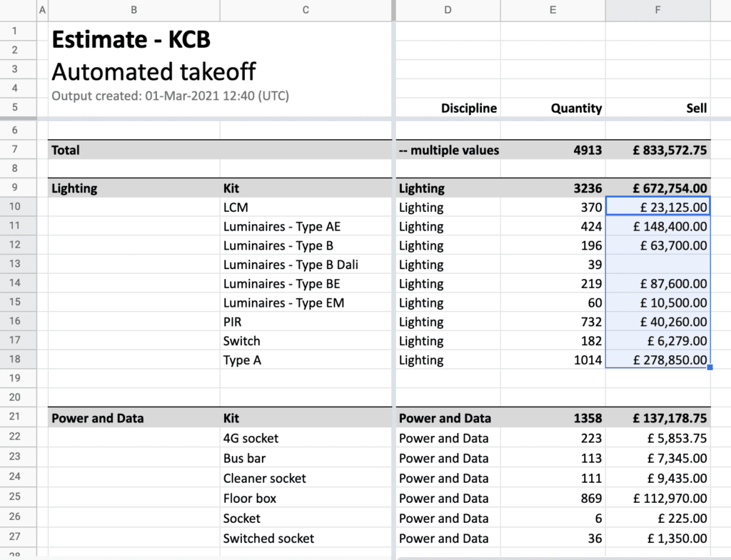Click the Lighting section label in column B
Image resolution: width=731 pixels, height=560 pixels.
[x=133, y=188]
